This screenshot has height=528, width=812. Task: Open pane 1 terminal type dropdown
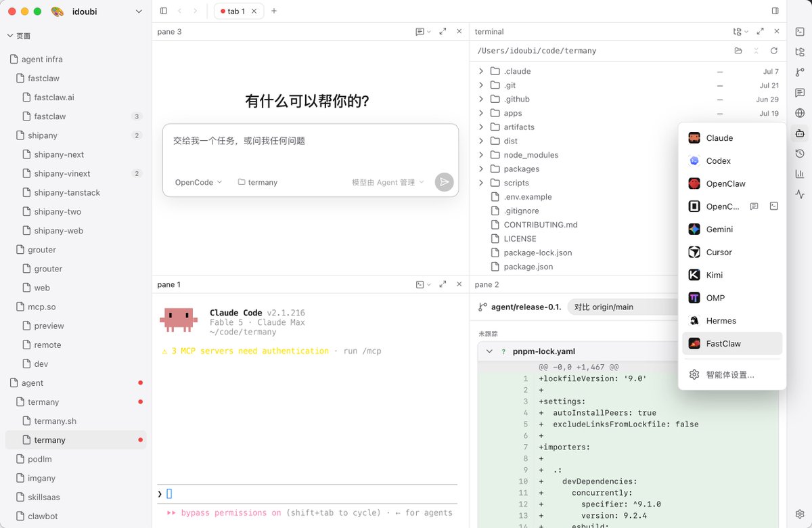click(x=424, y=285)
